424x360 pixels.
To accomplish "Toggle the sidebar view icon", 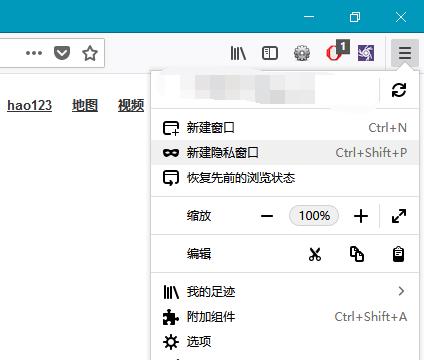I will point(270,53).
